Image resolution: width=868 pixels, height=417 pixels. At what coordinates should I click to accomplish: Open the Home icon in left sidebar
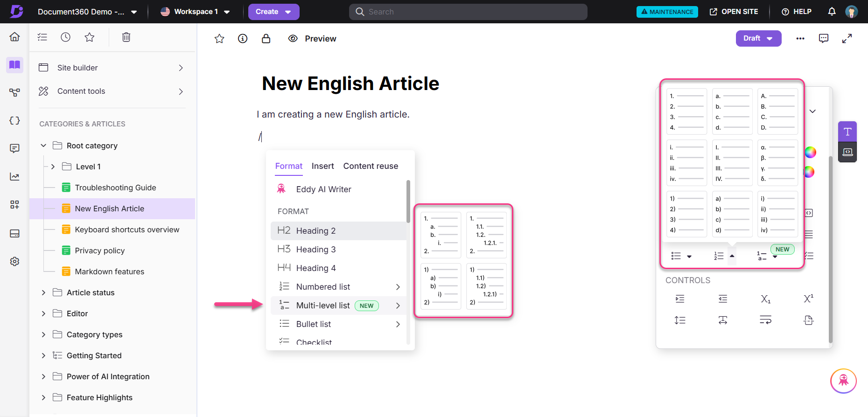tap(14, 37)
